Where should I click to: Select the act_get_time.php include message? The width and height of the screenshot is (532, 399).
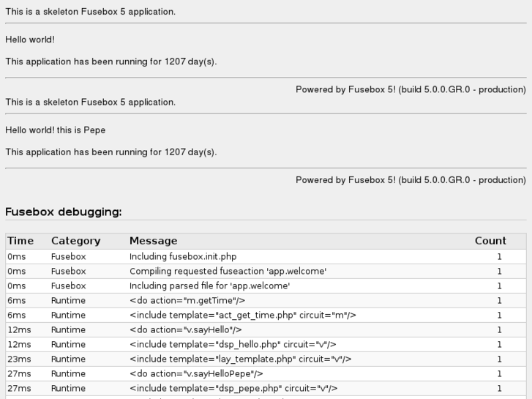pos(243,316)
